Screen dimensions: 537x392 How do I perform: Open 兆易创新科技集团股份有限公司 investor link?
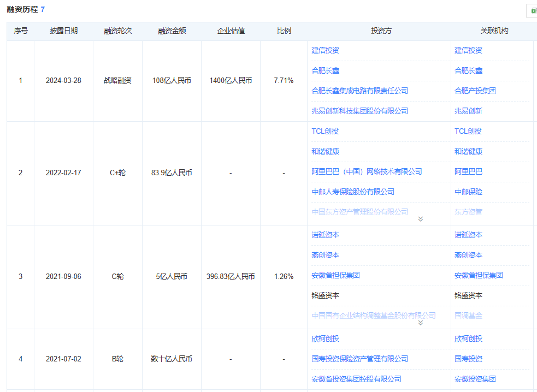359,111
